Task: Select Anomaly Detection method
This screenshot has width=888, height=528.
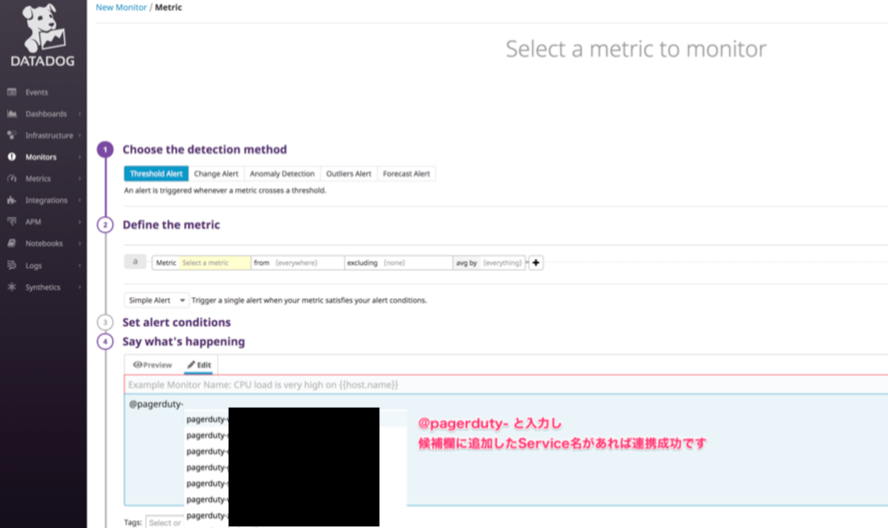Action: 282,173
